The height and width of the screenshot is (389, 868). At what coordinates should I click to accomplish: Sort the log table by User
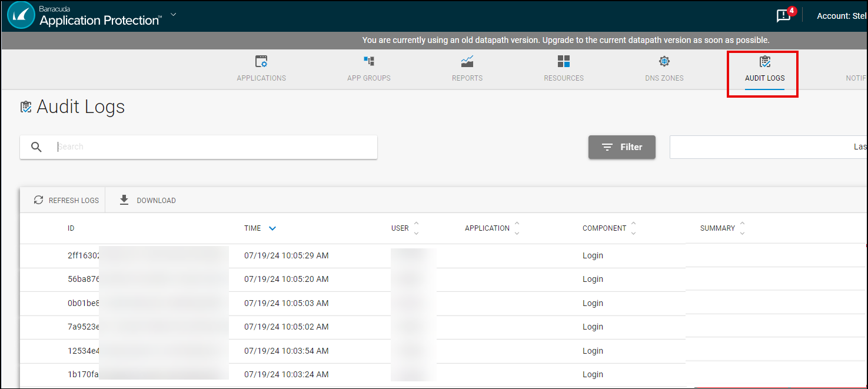point(416,228)
